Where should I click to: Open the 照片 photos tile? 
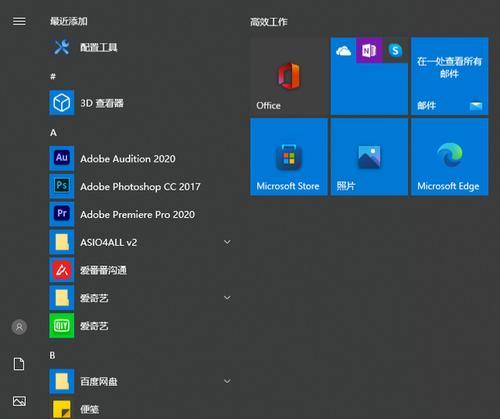369,157
